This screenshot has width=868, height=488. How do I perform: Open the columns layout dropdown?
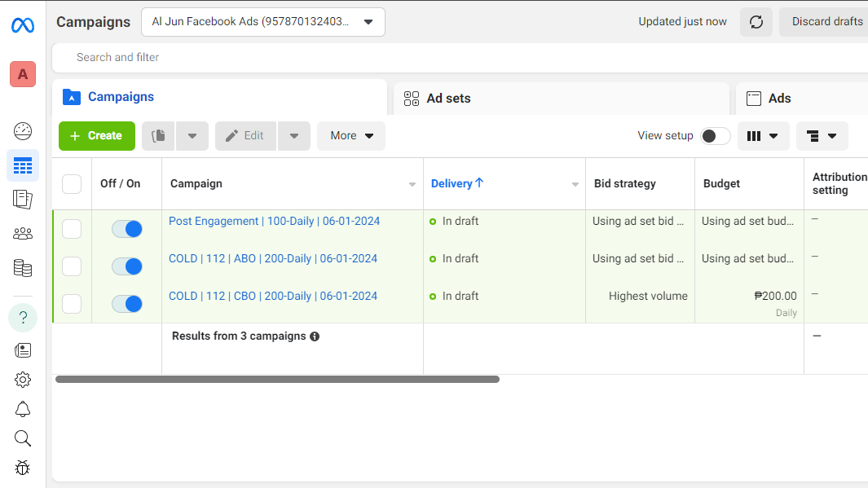point(763,136)
